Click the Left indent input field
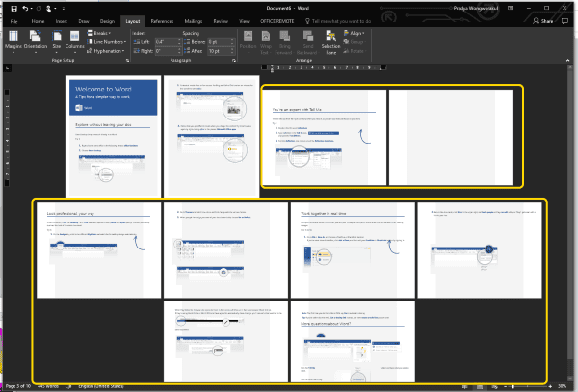The width and height of the screenshot is (578, 392). (x=164, y=42)
